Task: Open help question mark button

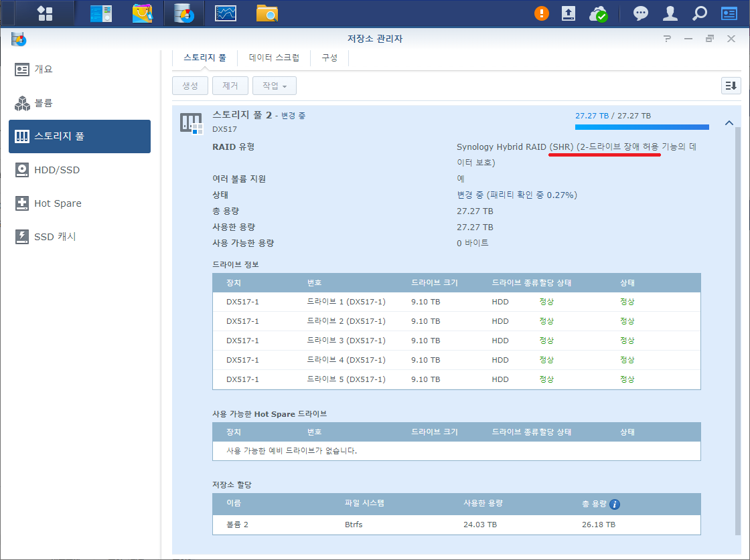Action: [667, 39]
